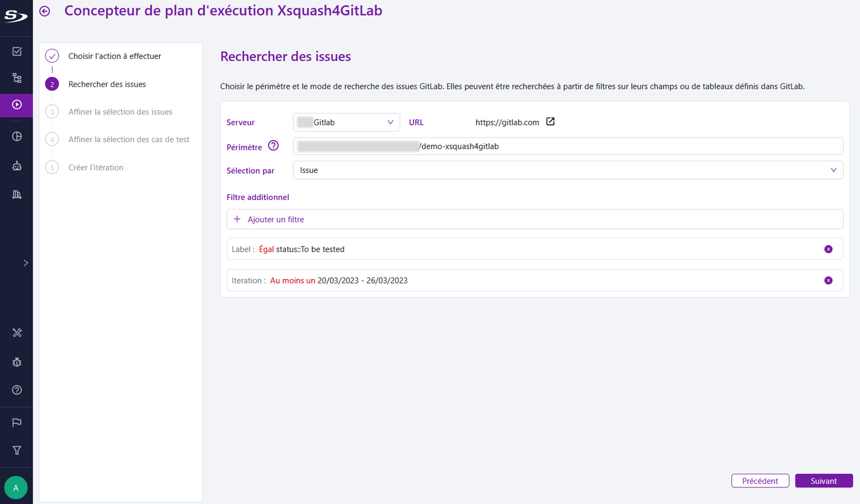Open the custom reports library icon
The width and height of the screenshot is (860, 504).
[x=16, y=194]
